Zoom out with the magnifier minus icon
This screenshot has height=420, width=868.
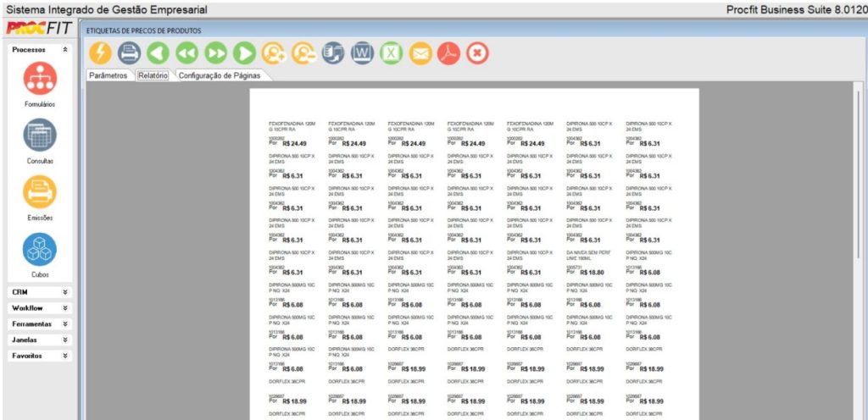[x=303, y=53]
